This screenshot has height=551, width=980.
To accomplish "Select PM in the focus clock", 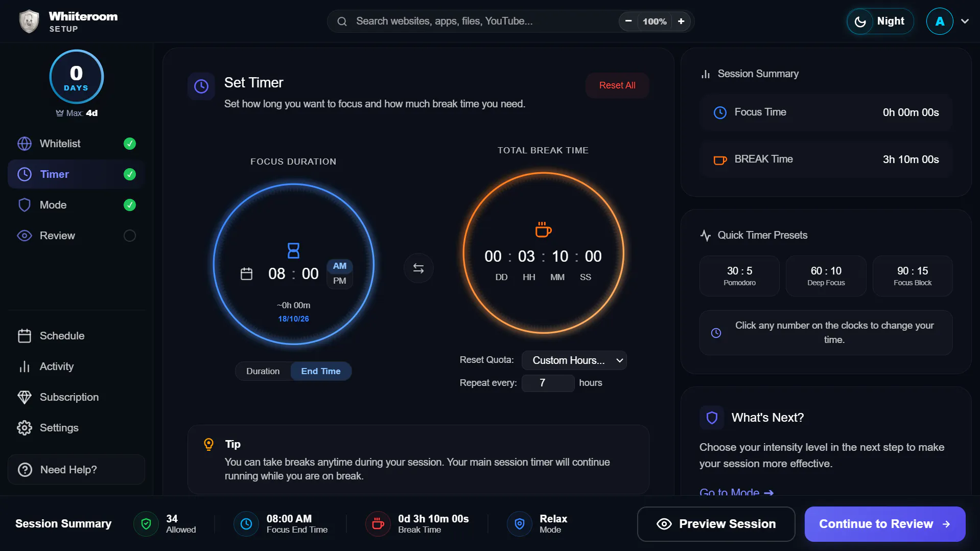I will [x=340, y=281].
